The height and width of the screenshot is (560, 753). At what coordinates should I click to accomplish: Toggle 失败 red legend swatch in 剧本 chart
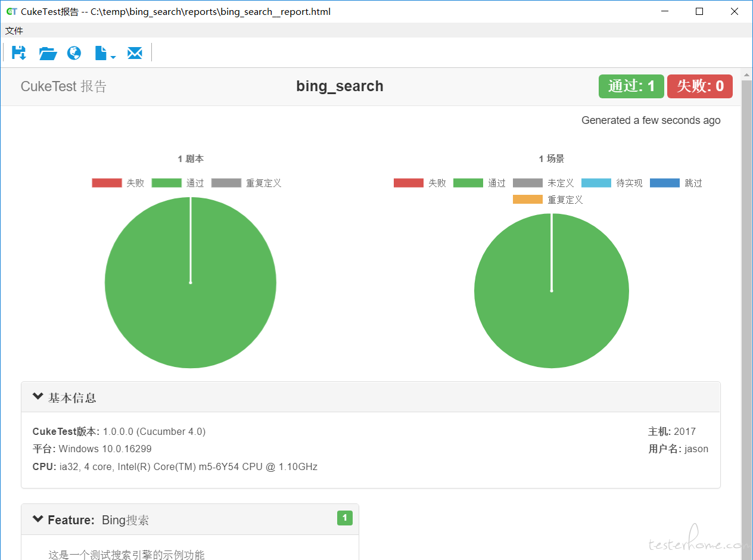point(107,183)
